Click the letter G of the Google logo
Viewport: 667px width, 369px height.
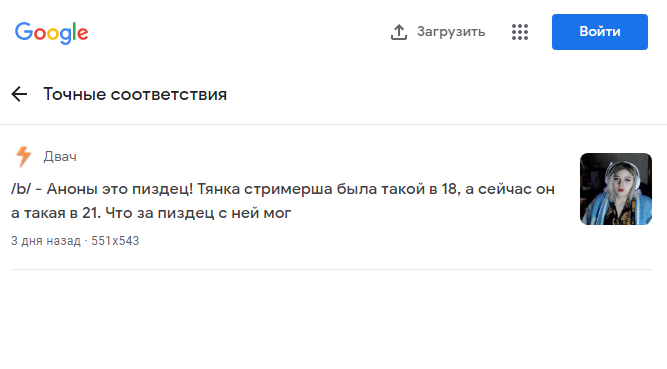click(x=24, y=31)
